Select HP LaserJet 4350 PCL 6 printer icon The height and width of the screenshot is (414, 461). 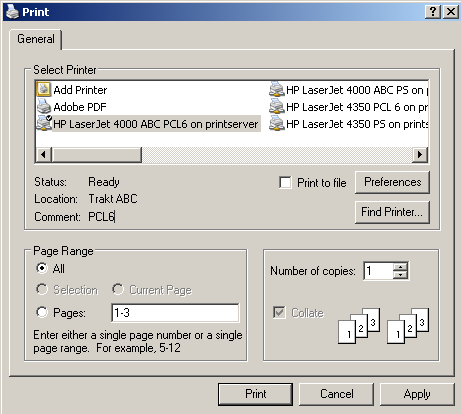pos(277,107)
